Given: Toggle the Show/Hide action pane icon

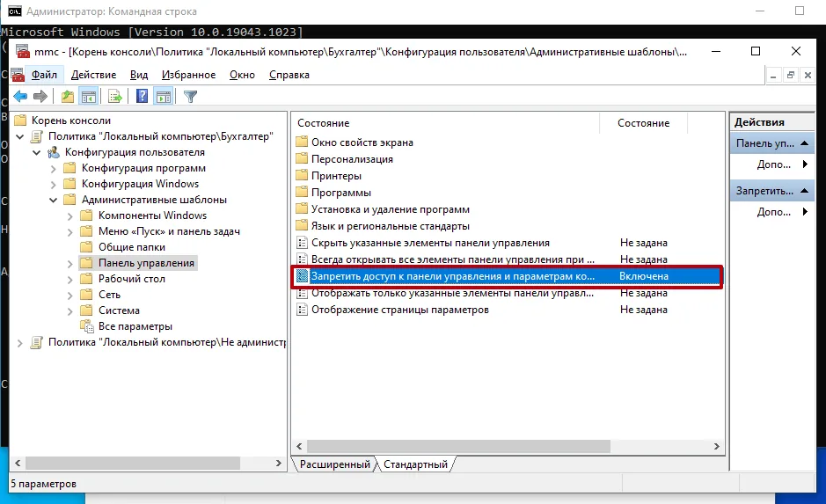Looking at the screenshot, I should (x=164, y=97).
